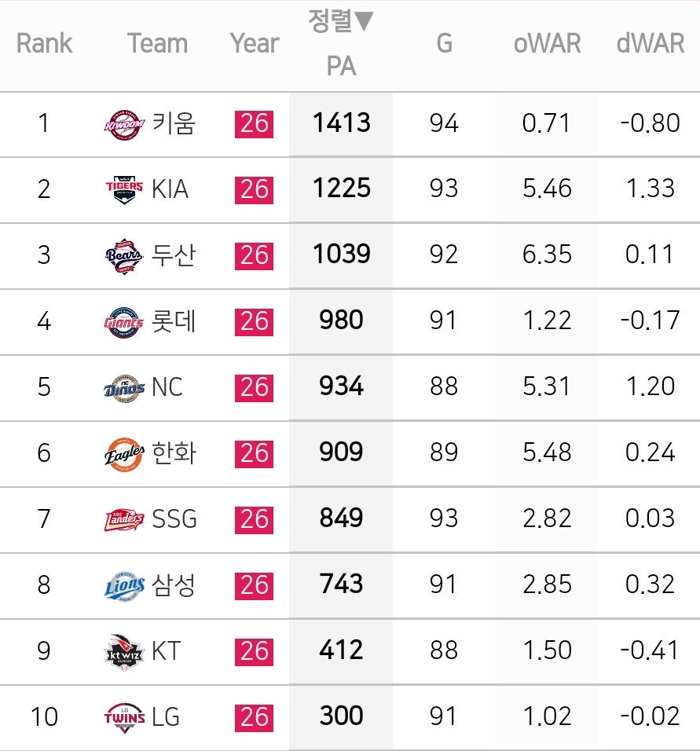Screen dimensions: 700x751
Task: Select the Doosan Bears logo
Action: pyautogui.click(x=124, y=256)
